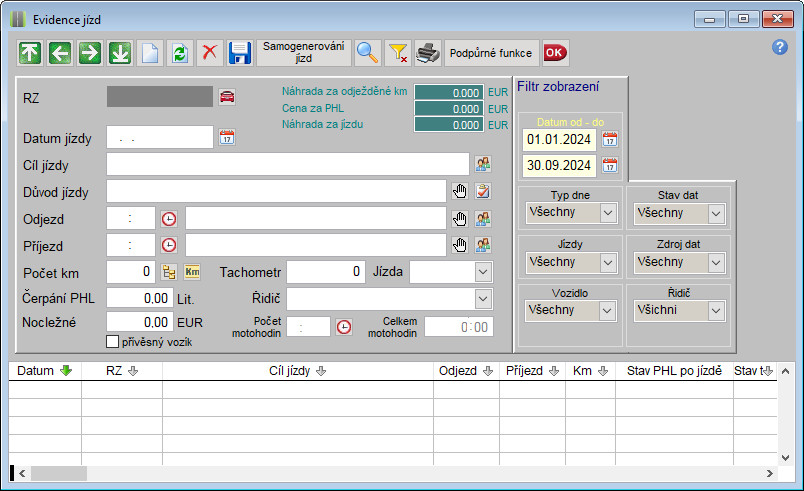Click the printer icon
804x491 pixels.
(428, 53)
